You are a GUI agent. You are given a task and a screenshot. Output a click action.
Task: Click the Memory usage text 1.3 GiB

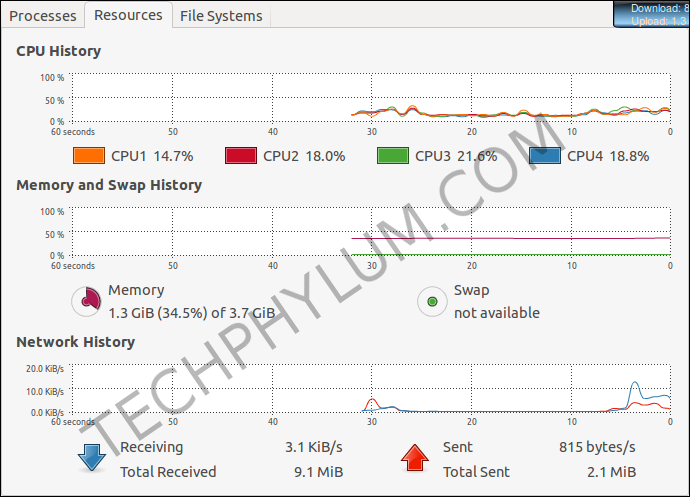click(191, 312)
